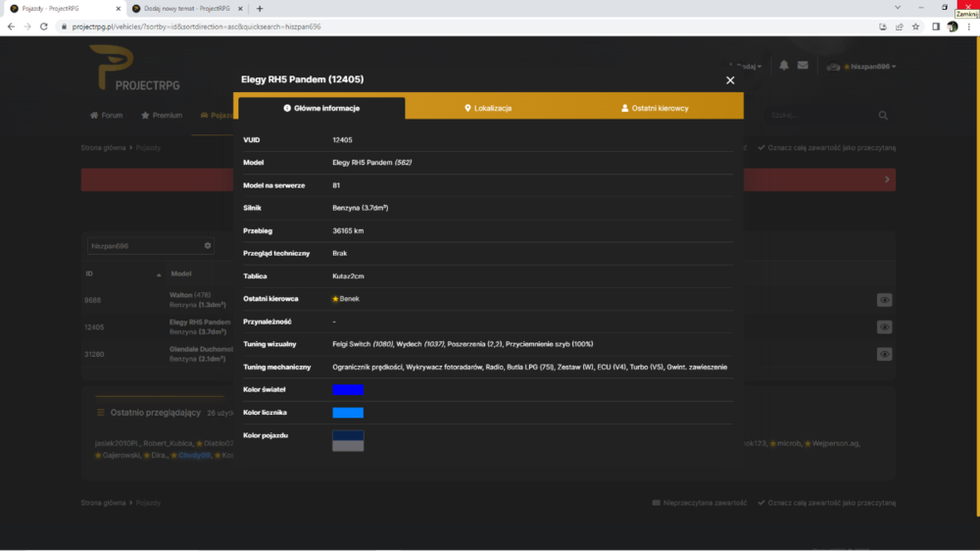Open the messages envelope icon
Screen dimensions: 980x551
pyautogui.click(x=803, y=65)
